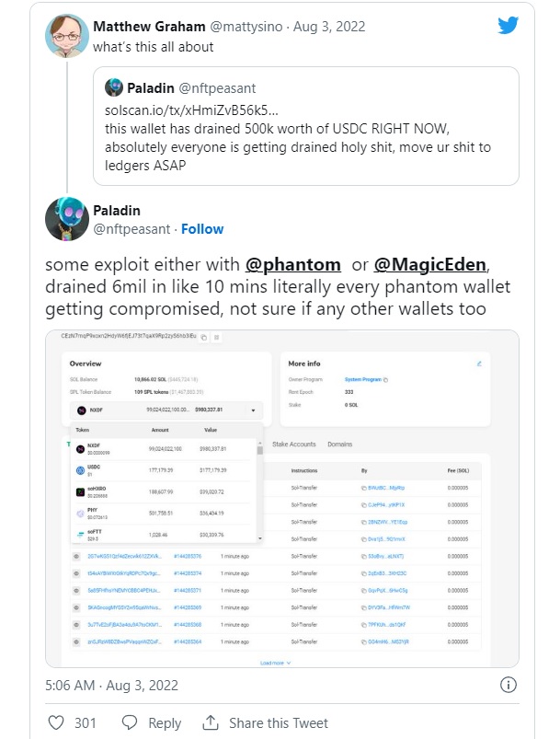Click the Twitter bird logo
Screen dimensions: 560x739
pos(508,25)
